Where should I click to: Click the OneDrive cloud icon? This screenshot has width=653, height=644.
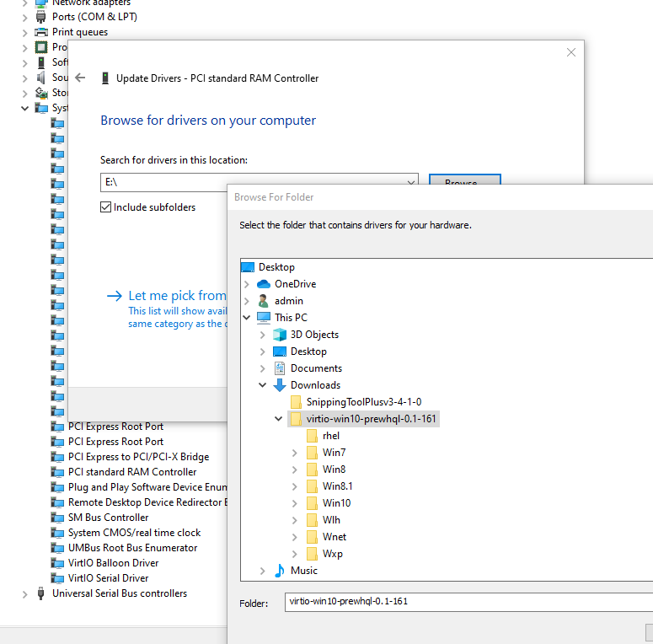[264, 284]
